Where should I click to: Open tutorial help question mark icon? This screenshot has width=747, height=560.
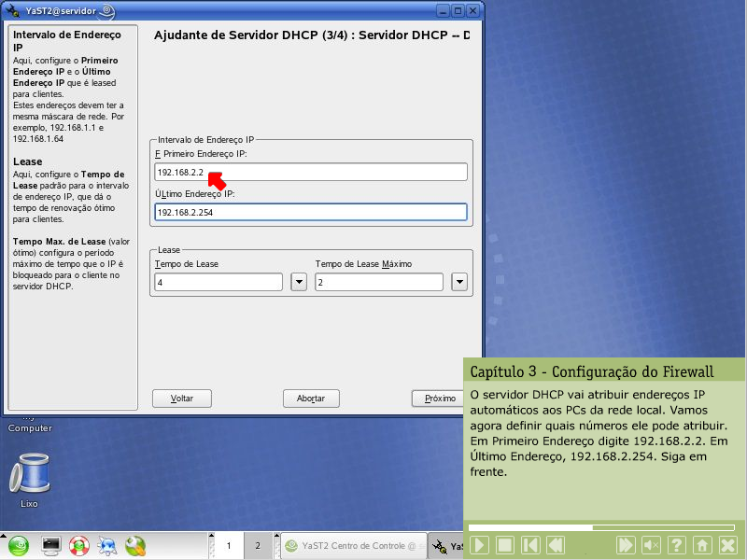pyautogui.click(x=677, y=545)
